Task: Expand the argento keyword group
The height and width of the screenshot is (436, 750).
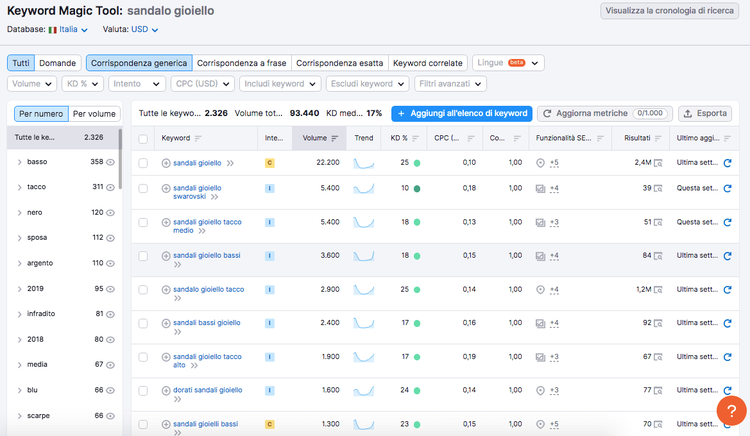Action: (x=20, y=263)
